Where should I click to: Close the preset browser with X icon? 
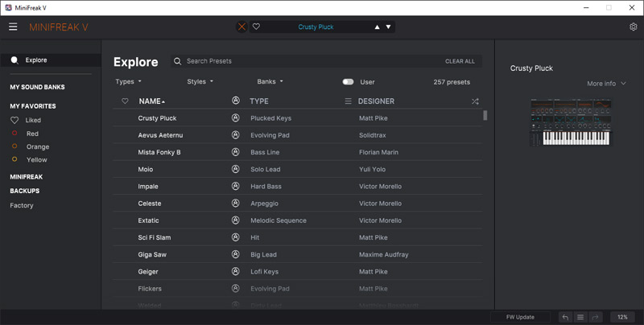[242, 27]
